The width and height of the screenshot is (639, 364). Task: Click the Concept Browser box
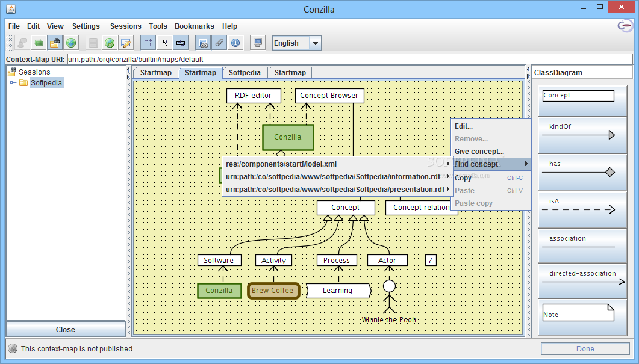pos(329,96)
